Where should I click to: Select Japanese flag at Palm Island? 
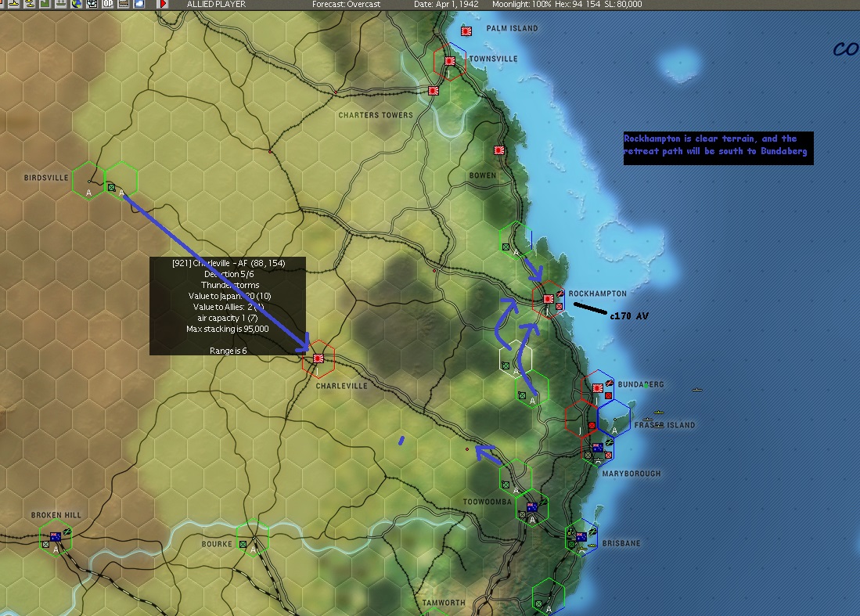[466, 31]
